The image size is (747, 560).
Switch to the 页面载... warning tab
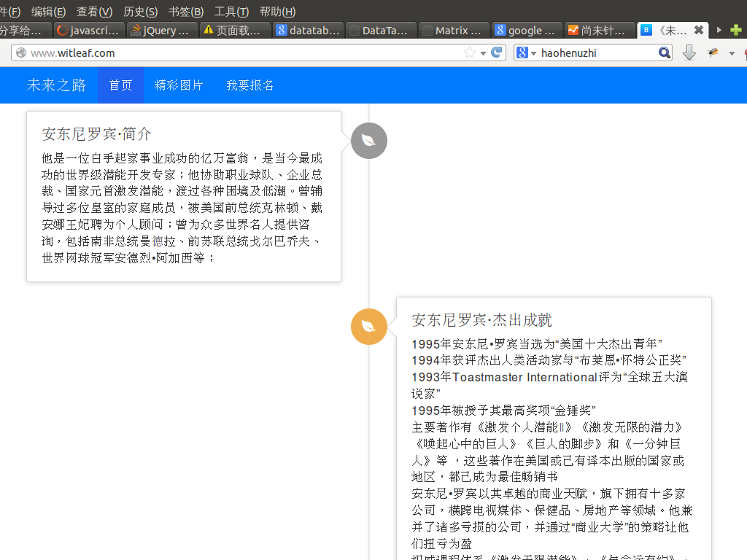[236, 31]
